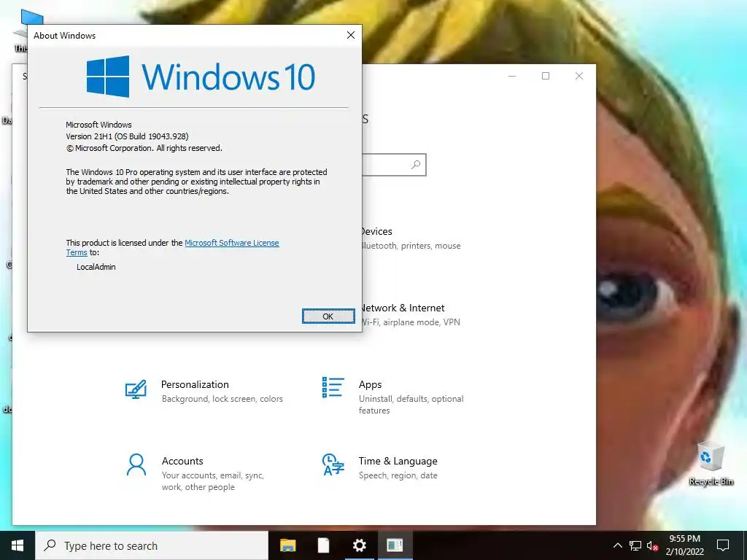Open Time & Language icon
Viewport: 747px width, 560px height.
click(333, 464)
